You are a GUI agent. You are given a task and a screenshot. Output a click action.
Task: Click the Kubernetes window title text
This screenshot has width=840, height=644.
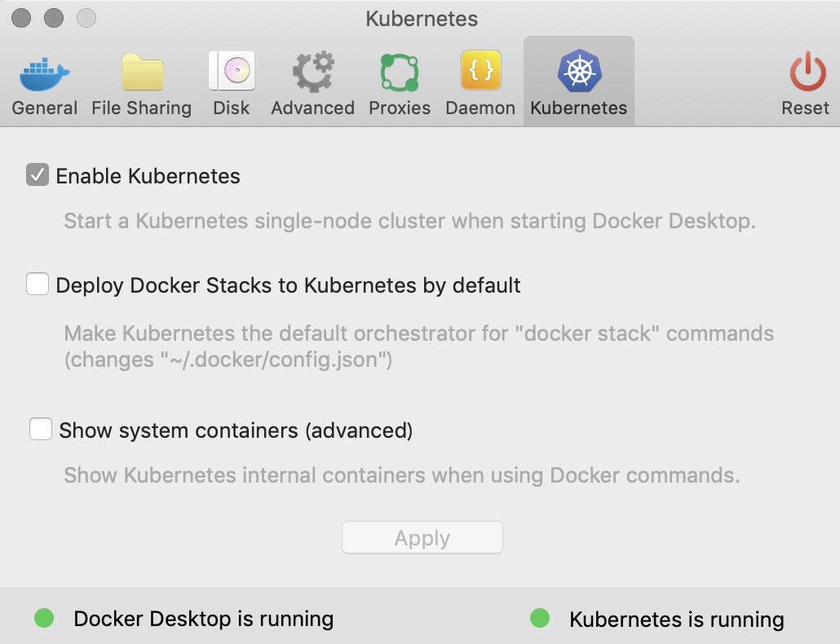point(422,19)
